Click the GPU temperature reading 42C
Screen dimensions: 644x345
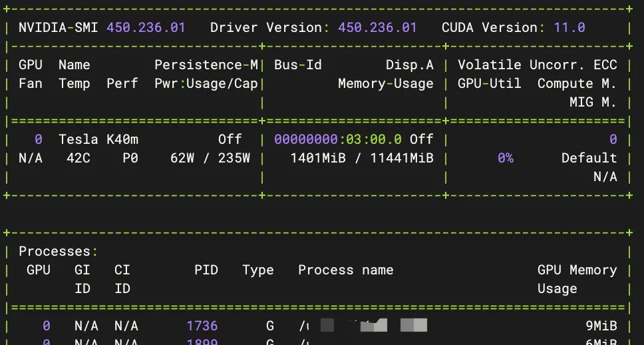79,158
